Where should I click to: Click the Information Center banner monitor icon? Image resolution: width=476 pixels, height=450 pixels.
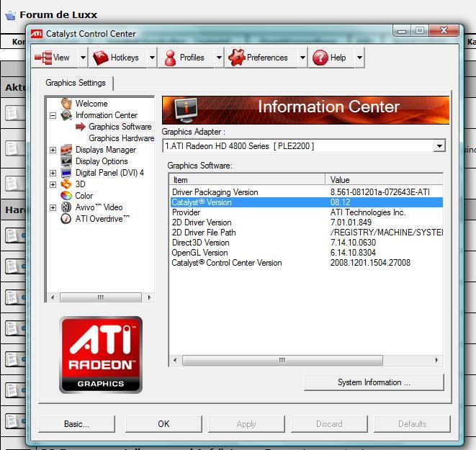pos(186,110)
